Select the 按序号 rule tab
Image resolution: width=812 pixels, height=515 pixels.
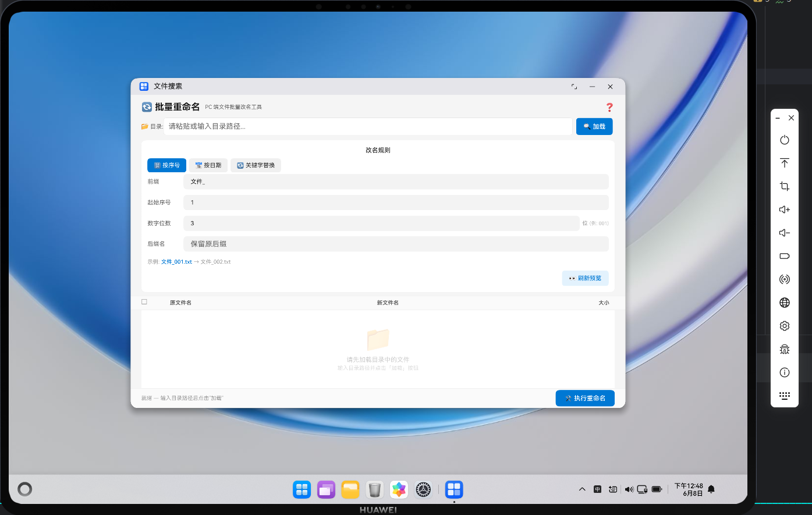tap(166, 165)
